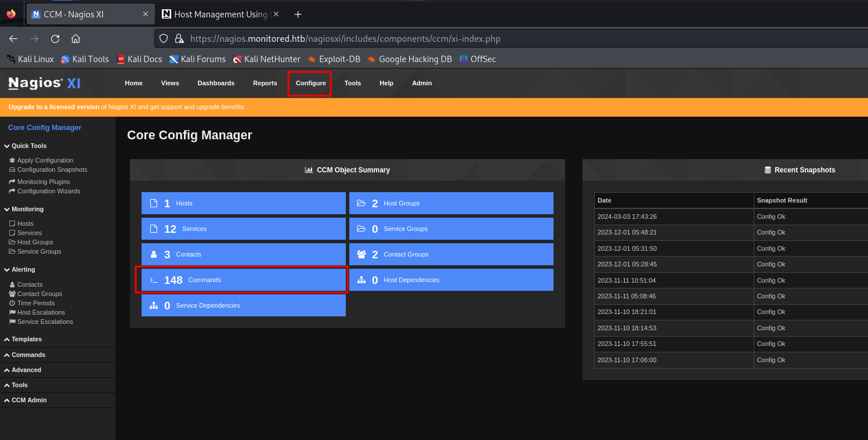Click Upgrade to a licensed version link
Image resolution: width=868 pixels, height=440 pixels.
coord(54,107)
